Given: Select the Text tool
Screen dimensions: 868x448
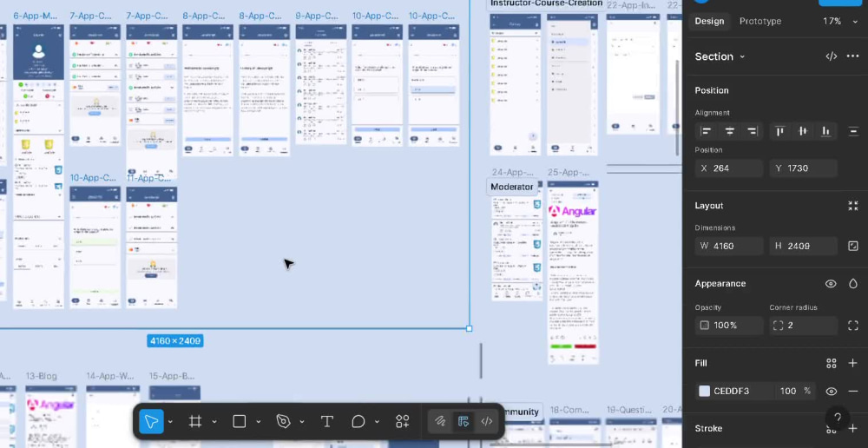Looking at the screenshot, I should (x=327, y=421).
